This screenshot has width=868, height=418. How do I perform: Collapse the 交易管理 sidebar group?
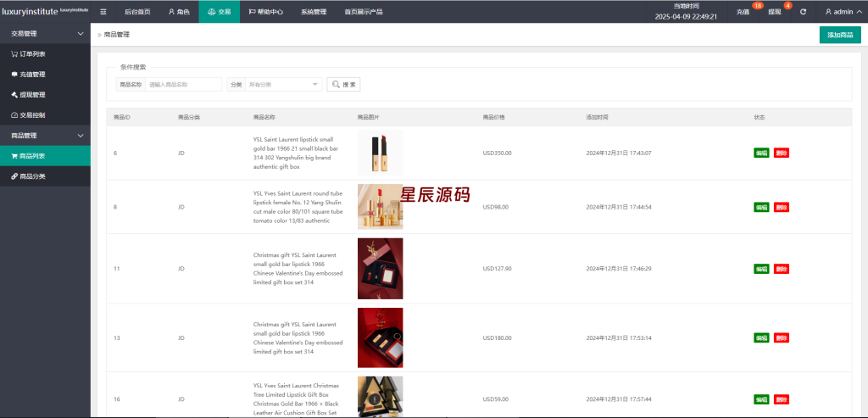[x=46, y=34]
